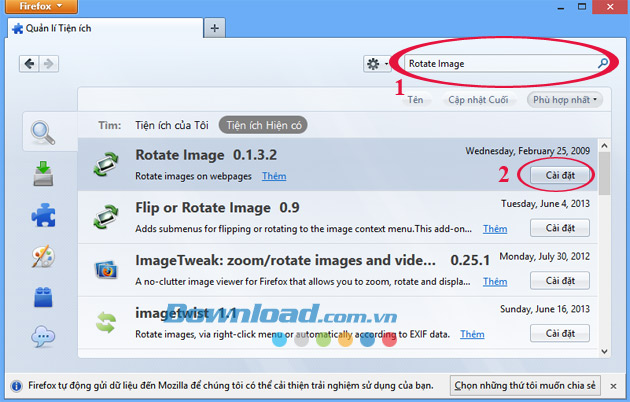This screenshot has height=402, width=630.
Task: Click the info icon in notification bar
Action: click(16, 386)
